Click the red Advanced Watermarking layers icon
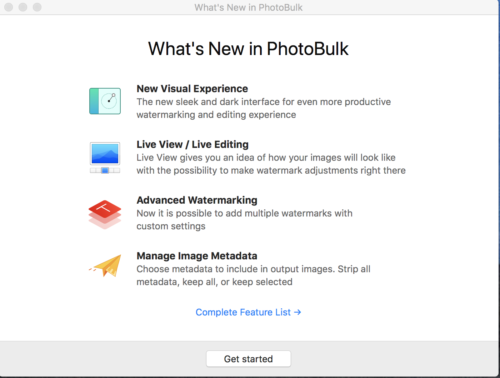 [105, 214]
